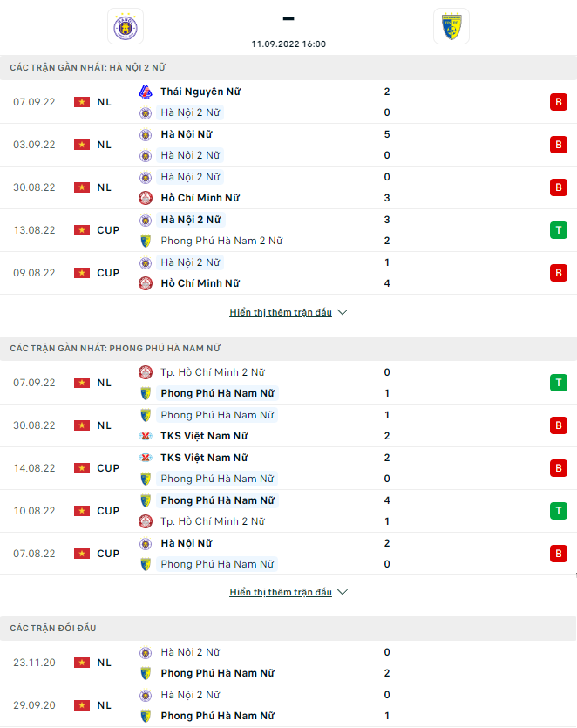The width and height of the screenshot is (577, 728).
Task: Open 'Hiển thị thêm trận đấu' under Hà Nội 2 Nữ
Action: pyautogui.click(x=281, y=312)
